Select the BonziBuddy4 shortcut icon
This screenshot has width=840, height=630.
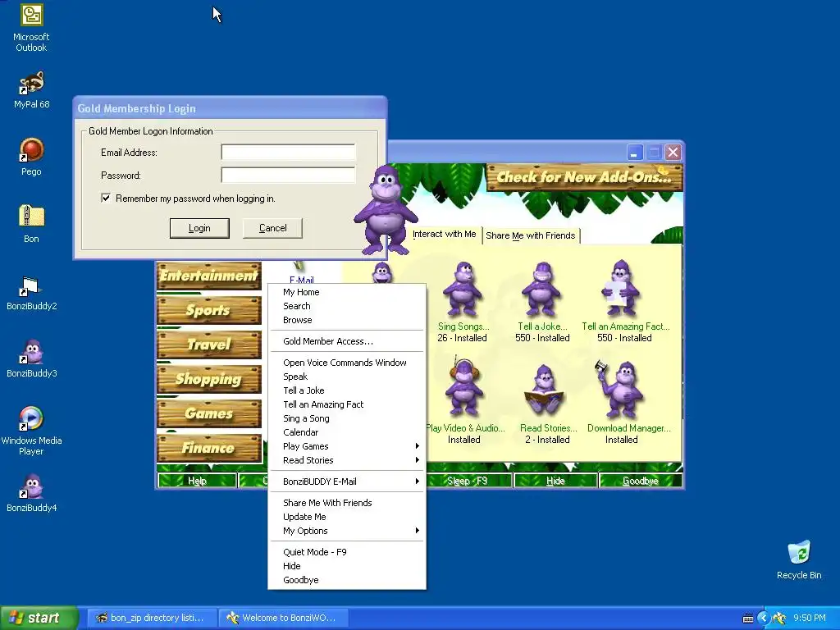(x=31, y=486)
